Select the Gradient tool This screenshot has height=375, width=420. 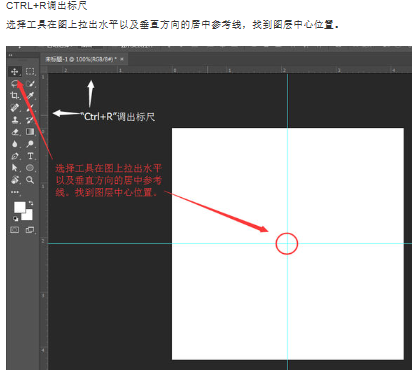click(30, 132)
